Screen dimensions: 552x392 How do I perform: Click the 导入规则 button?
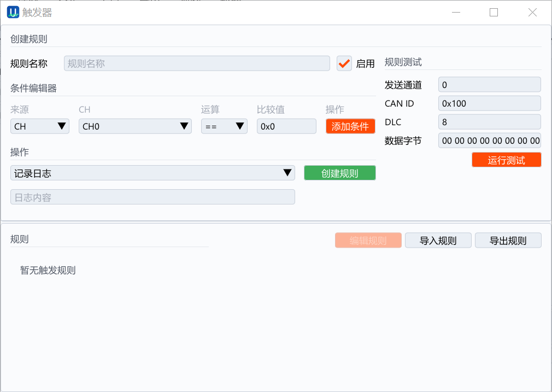pyautogui.click(x=438, y=240)
